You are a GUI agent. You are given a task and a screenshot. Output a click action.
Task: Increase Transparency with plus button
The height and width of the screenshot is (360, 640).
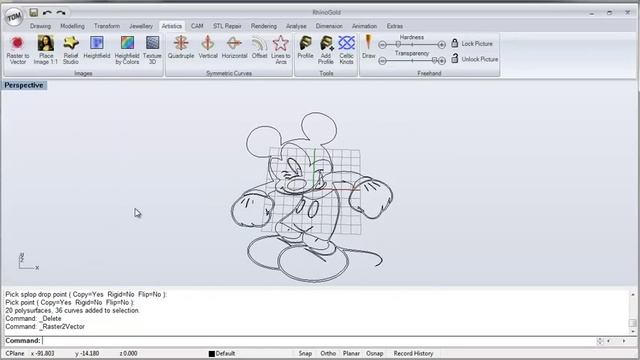coord(441,61)
